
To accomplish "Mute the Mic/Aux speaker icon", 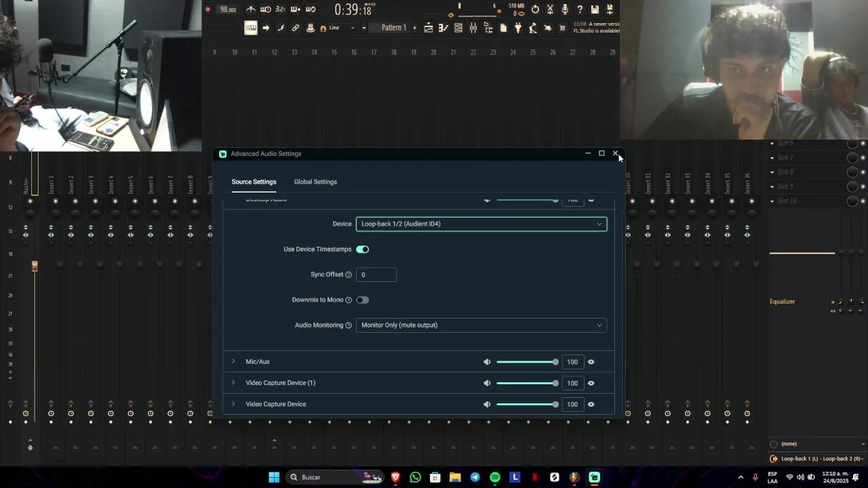I will pos(487,362).
